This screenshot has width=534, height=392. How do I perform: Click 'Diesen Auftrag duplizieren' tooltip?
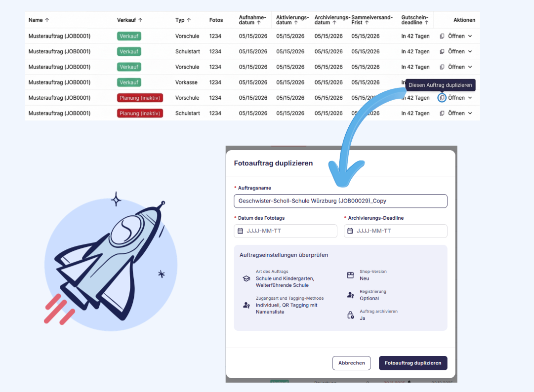click(x=440, y=85)
